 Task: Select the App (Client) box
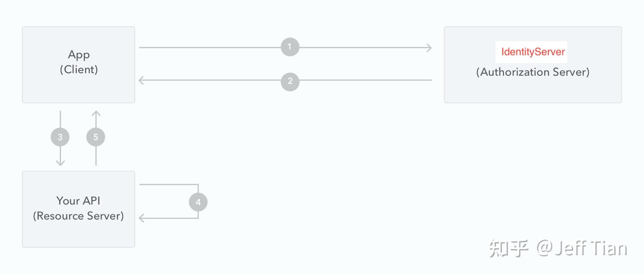[x=79, y=64]
